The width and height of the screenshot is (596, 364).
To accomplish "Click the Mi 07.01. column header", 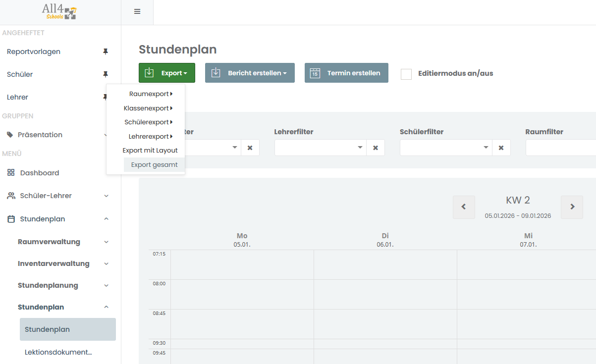I will click(x=528, y=240).
